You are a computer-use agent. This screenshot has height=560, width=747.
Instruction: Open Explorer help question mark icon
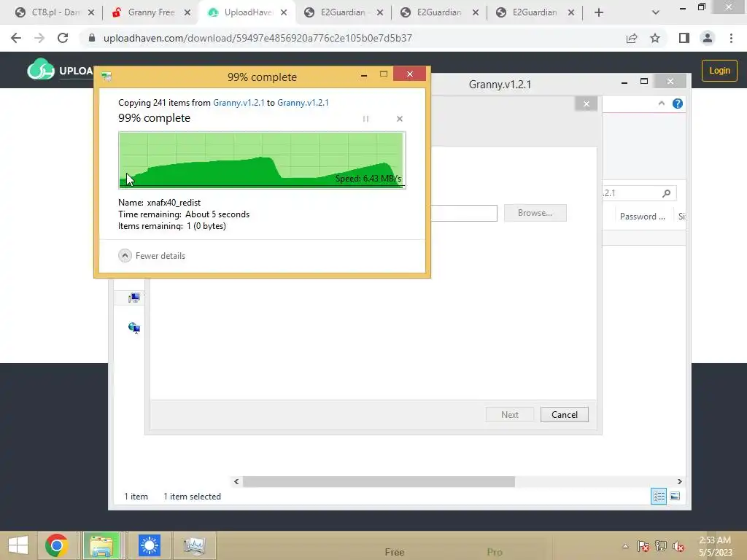(677, 104)
